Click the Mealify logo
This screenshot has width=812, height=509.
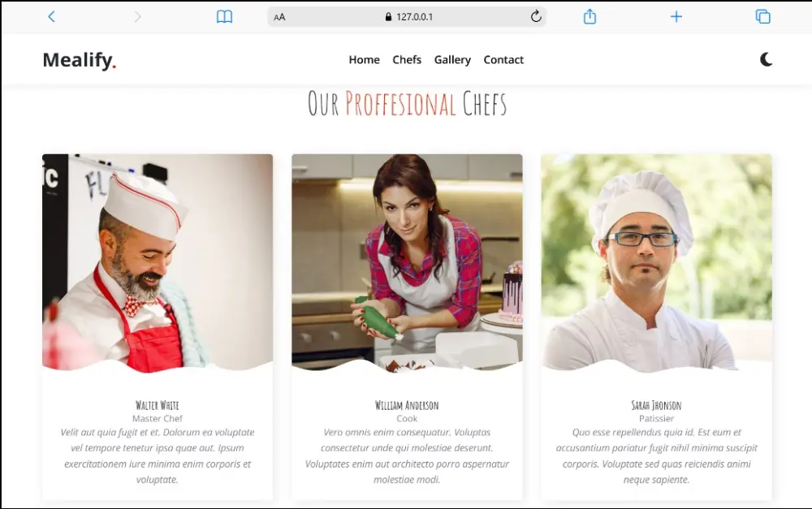[x=80, y=60]
